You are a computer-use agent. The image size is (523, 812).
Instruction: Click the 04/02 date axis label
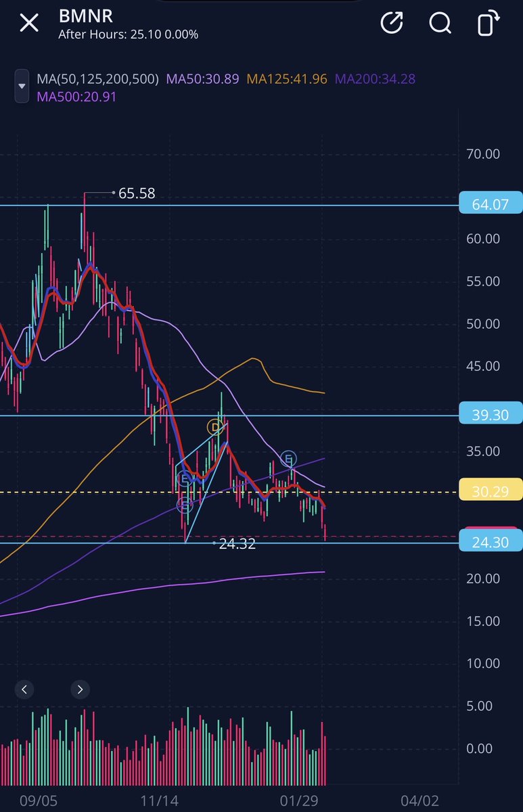coord(419,800)
